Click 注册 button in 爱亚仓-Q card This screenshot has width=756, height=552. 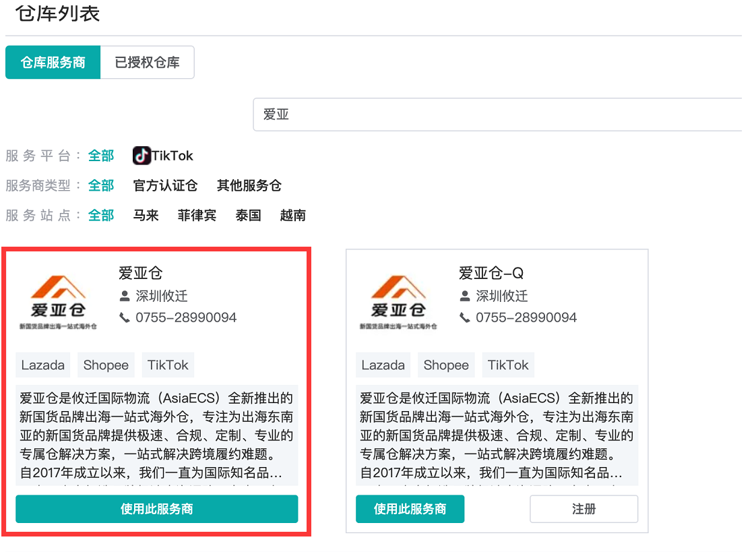point(584,509)
